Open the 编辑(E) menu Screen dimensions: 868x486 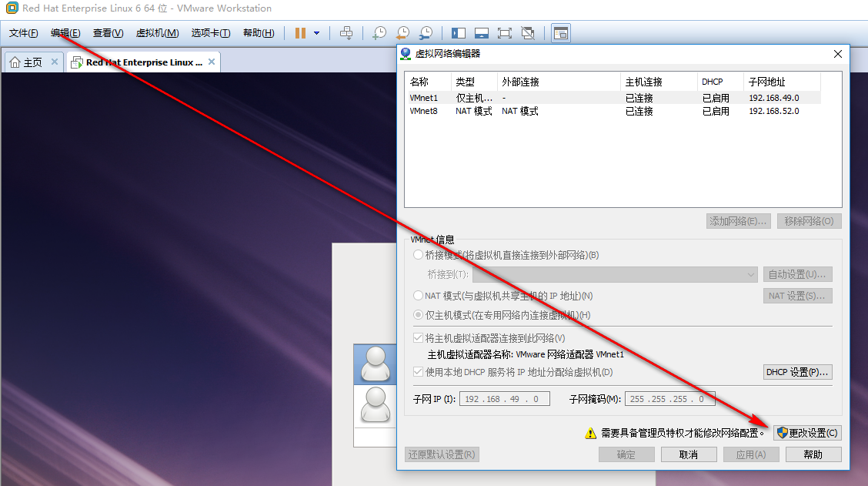pos(65,33)
